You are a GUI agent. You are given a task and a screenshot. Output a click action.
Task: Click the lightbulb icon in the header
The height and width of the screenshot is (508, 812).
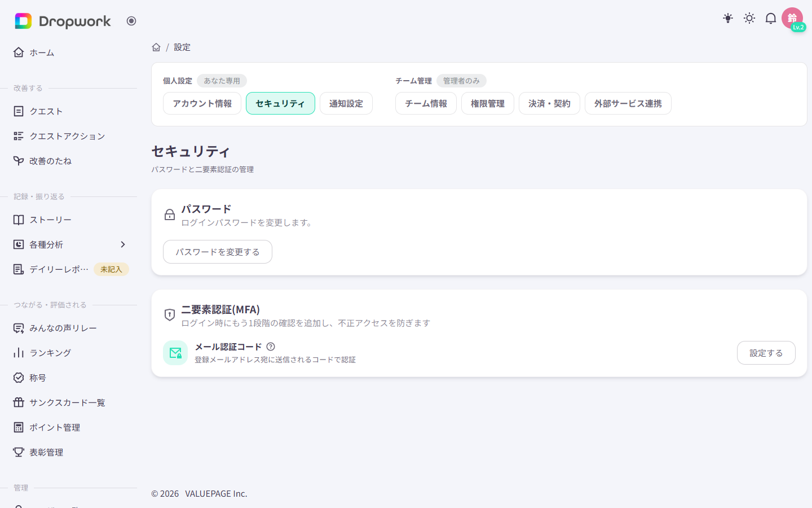(x=728, y=18)
